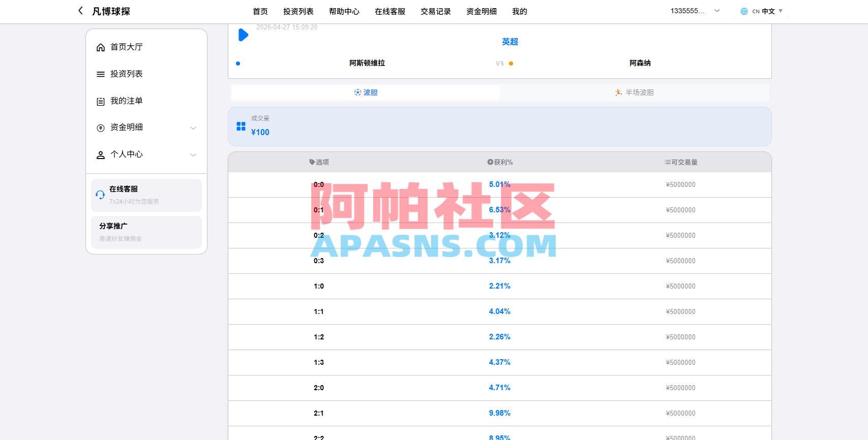Screen dimensions: 868x440
Task: Click the match date 2026-04-27 15:09:20
Action: [287, 27]
